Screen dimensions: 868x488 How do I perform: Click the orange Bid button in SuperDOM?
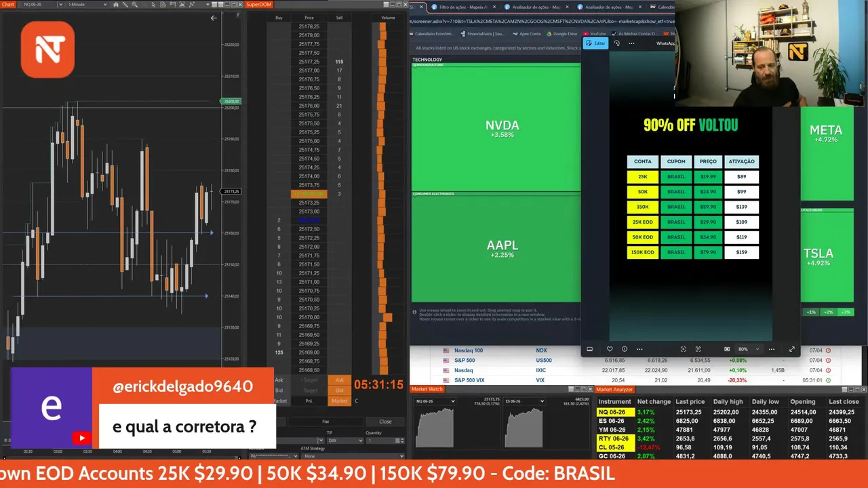point(339,390)
